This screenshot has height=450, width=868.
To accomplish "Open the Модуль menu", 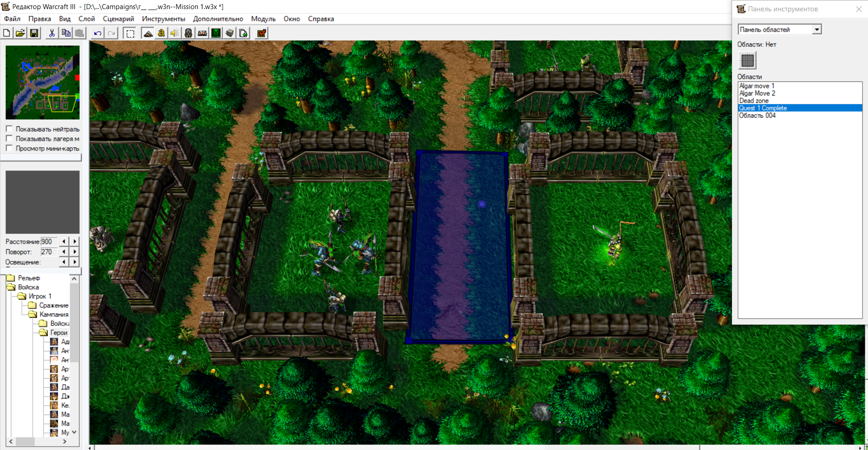I will coord(263,19).
